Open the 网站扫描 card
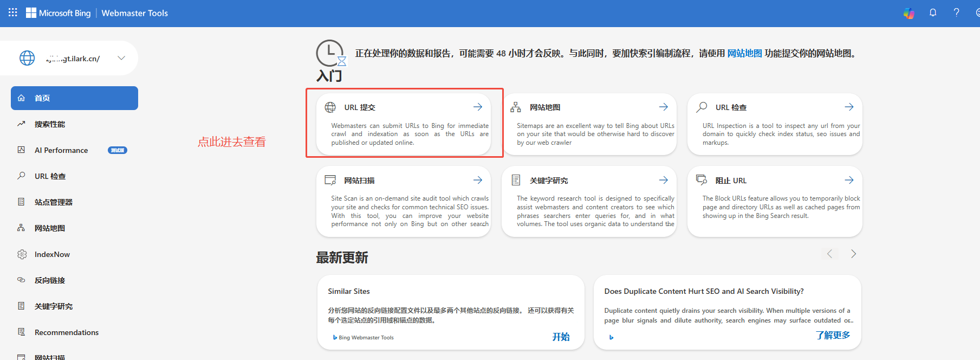 (x=404, y=201)
